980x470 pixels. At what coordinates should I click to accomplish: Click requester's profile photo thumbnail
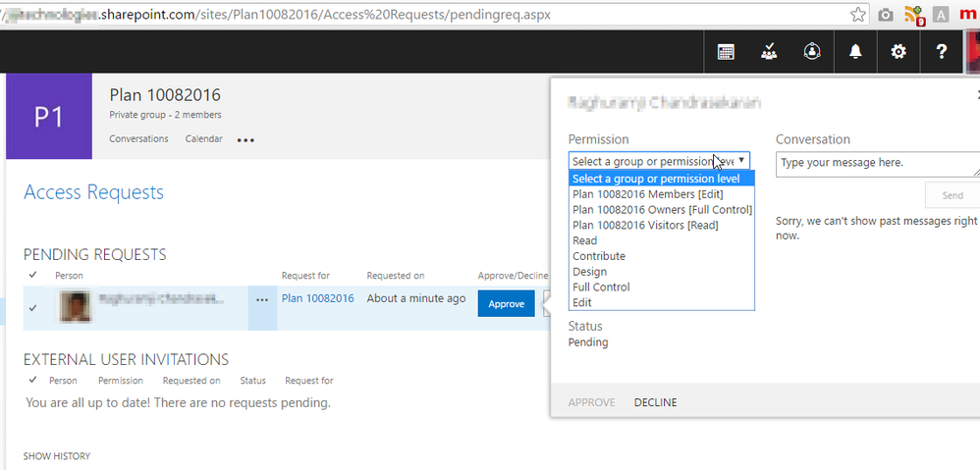(x=75, y=306)
